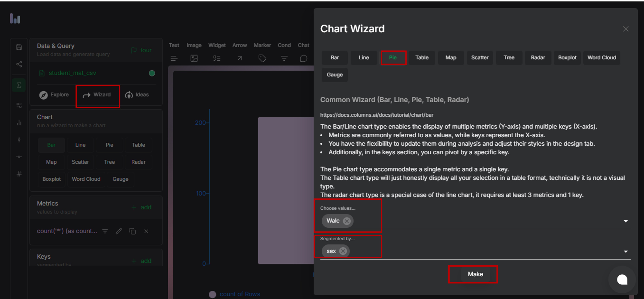Image resolution: width=644 pixels, height=299 pixels.
Task: Click the Chat bubble toolbar icon
Action: coord(303,59)
